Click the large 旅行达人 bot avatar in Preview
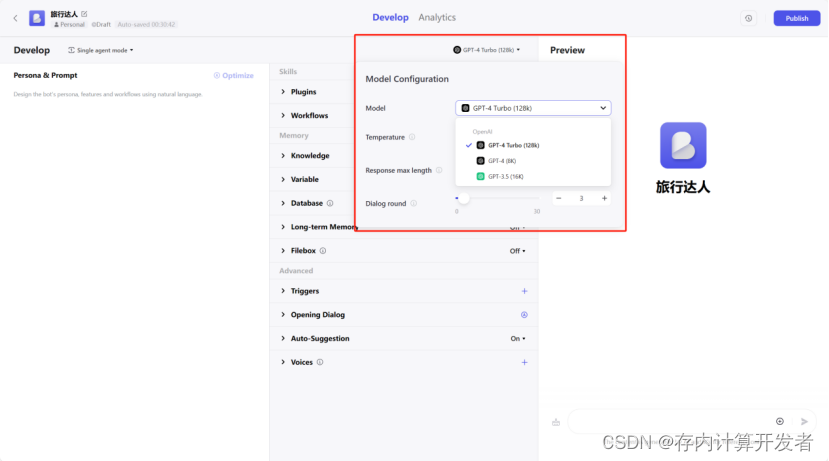Image resolution: width=829 pixels, height=461 pixels. click(x=683, y=145)
